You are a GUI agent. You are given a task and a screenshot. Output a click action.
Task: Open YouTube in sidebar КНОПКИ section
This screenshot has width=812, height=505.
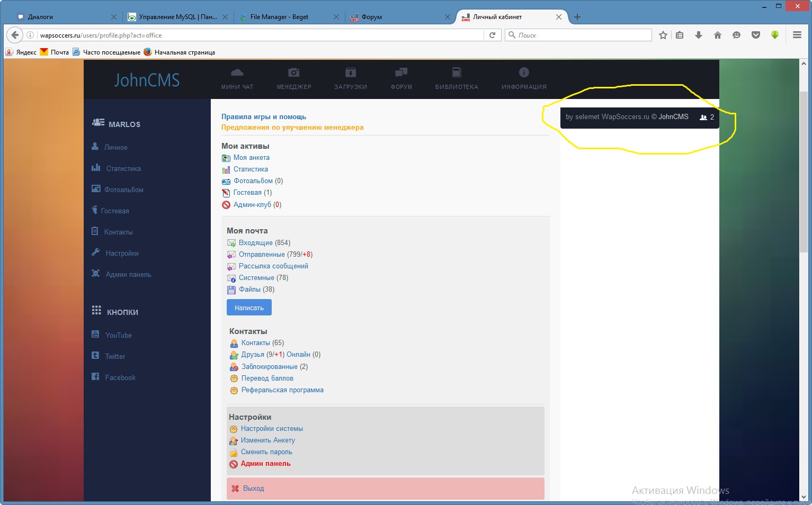pyautogui.click(x=118, y=336)
